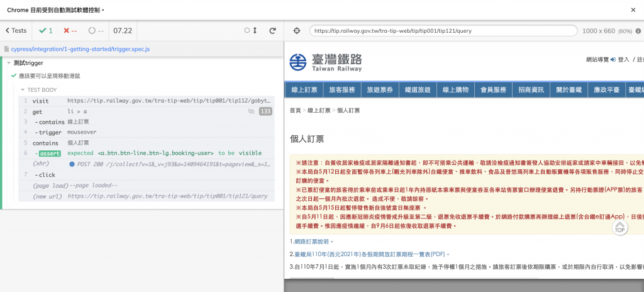Select the visit command row
The width and height of the screenshot is (644, 292).
(146, 101)
